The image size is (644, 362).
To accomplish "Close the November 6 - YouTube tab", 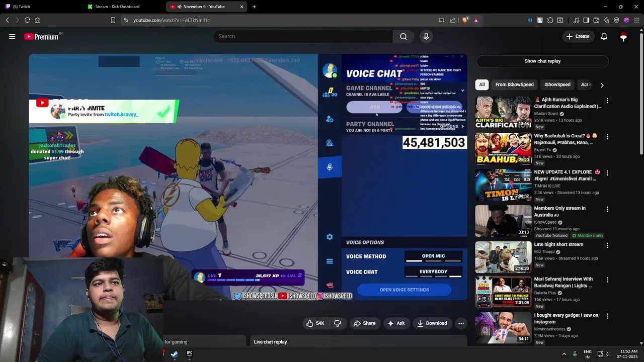I will [242, 7].
